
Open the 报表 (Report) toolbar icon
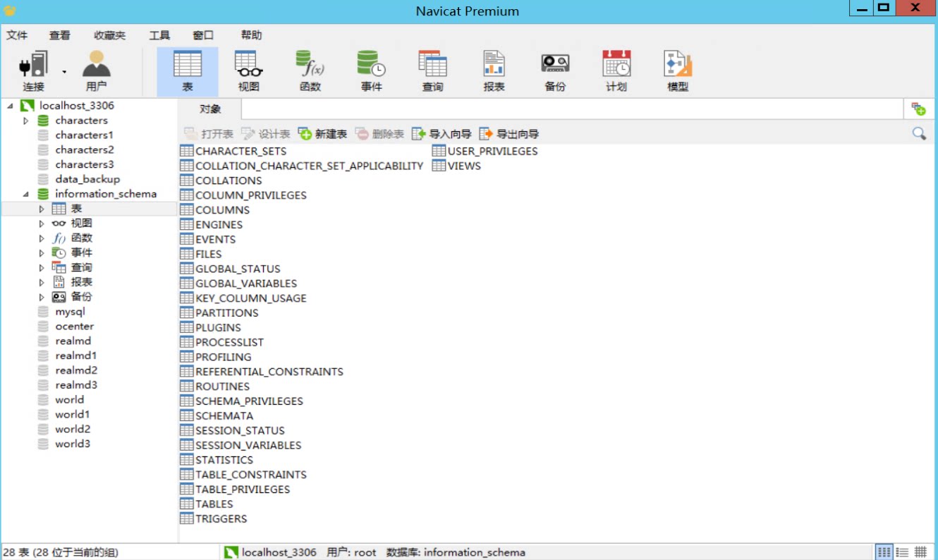pos(494,71)
